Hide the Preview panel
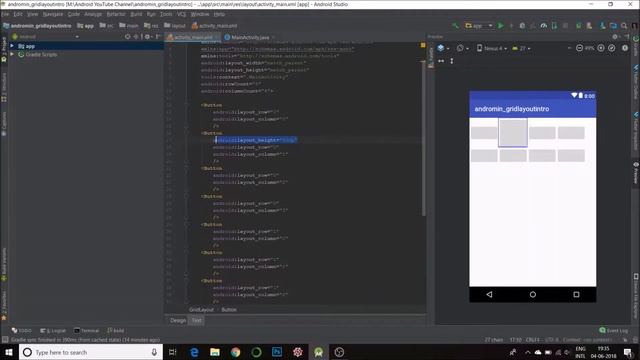The image size is (640, 360). (627, 37)
